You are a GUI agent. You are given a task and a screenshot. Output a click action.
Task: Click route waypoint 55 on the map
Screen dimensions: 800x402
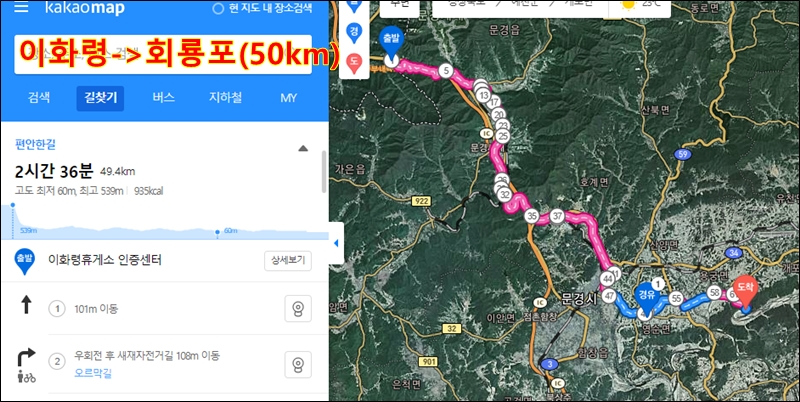coord(677,298)
